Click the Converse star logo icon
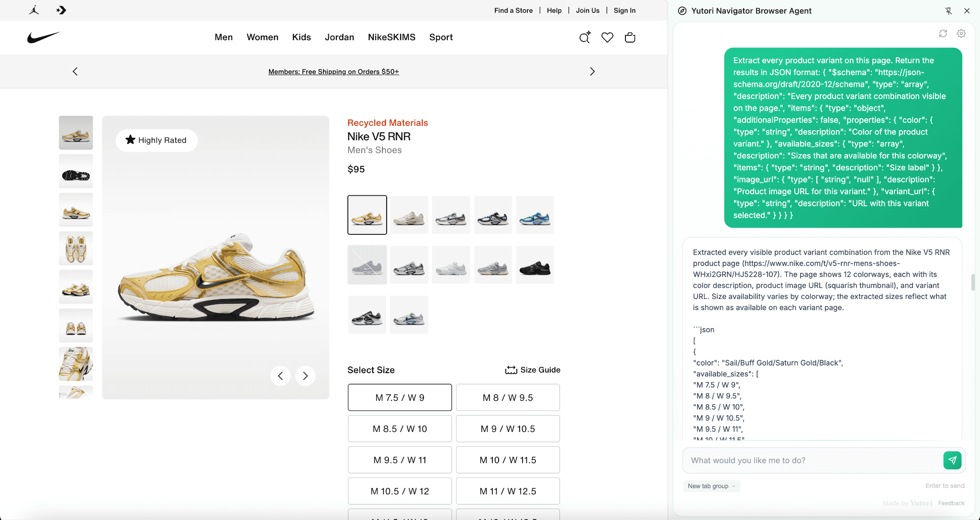Screen dimensions: 980x520 tap(61, 10)
